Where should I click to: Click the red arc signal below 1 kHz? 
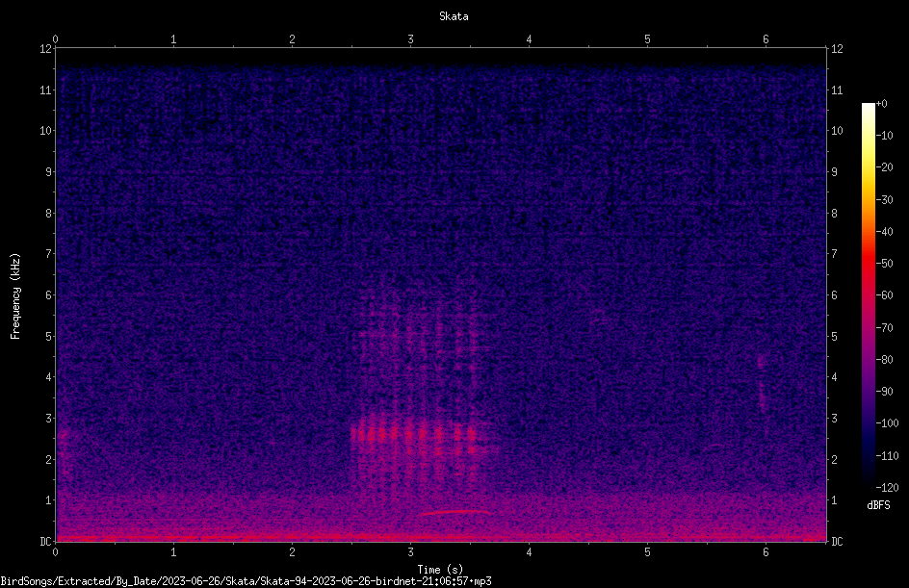click(x=455, y=512)
